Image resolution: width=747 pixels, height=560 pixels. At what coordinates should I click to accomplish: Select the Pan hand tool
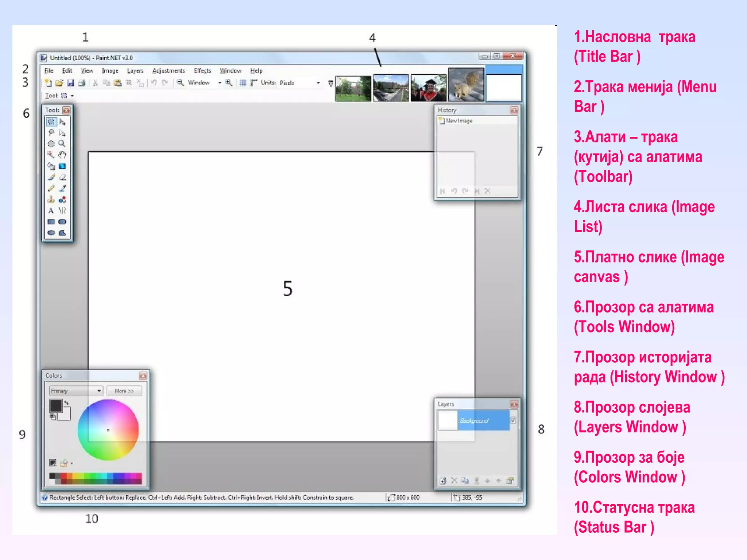[x=63, y=155]
